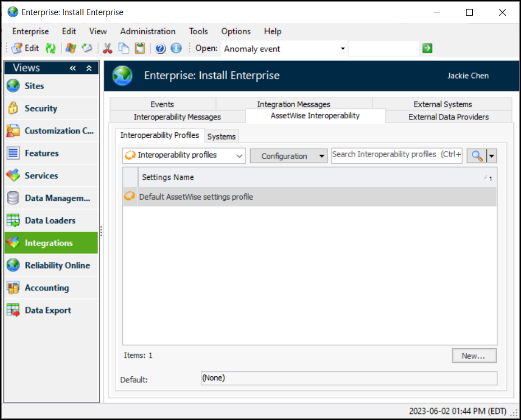This screenshot has width=521, height=420.
Task: Open the Options menu
Action: tap(236, 31)
